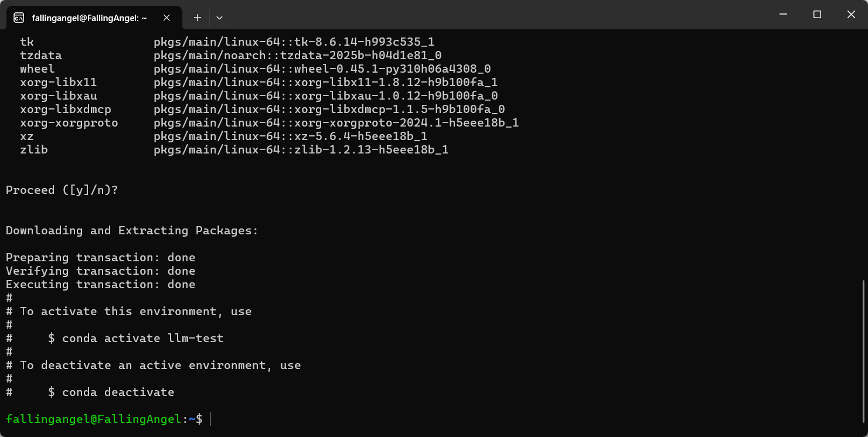Maximize the terminal window
Image resolution: width=868 pixels, height=437 pixels.
tap(817, 15)
